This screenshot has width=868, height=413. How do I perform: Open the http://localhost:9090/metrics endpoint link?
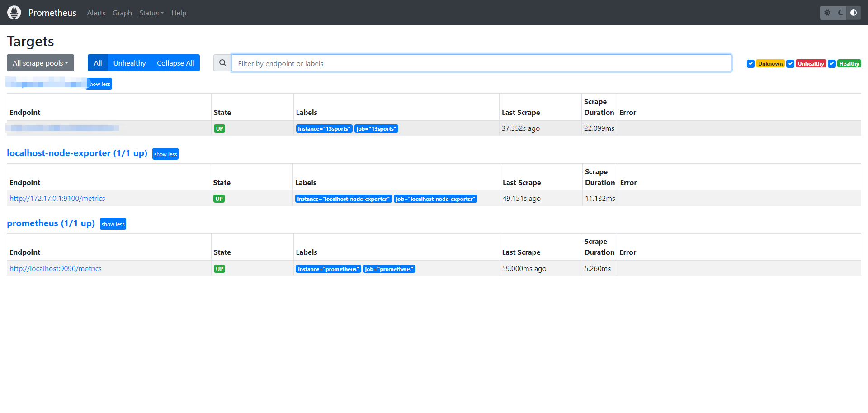pos(56,269)
